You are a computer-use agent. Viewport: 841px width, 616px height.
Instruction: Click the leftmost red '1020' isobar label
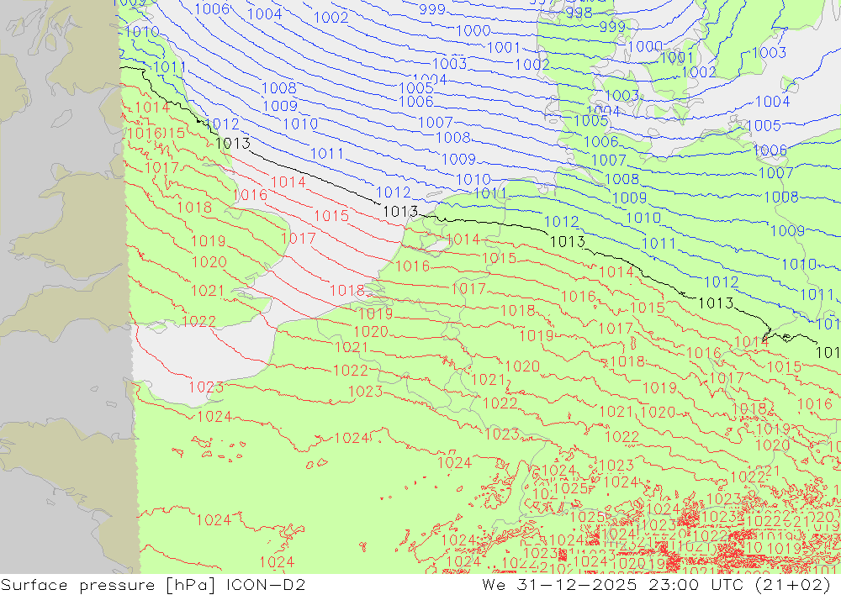(x=209, y=262)
